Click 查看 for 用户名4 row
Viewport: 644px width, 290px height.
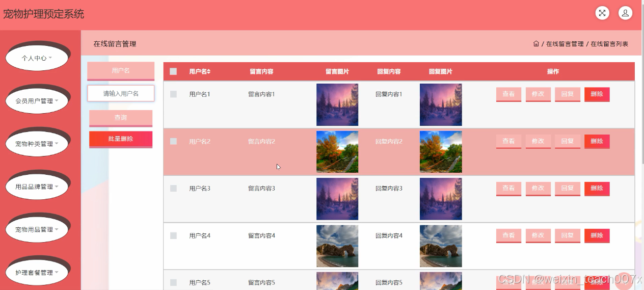pyautogui.click(x=508, y=235)
